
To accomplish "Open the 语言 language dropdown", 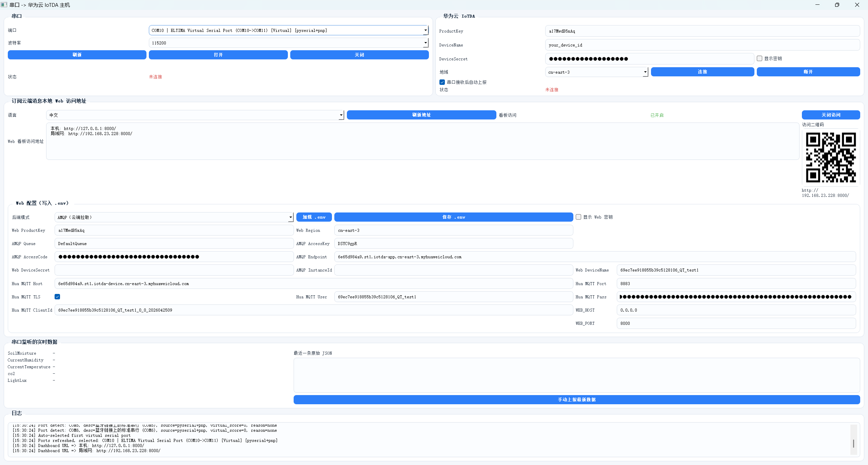I will pos(195,115).
